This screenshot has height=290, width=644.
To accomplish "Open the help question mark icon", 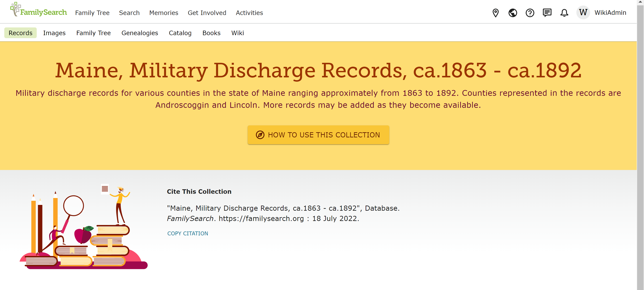I will tap(530, 13).
